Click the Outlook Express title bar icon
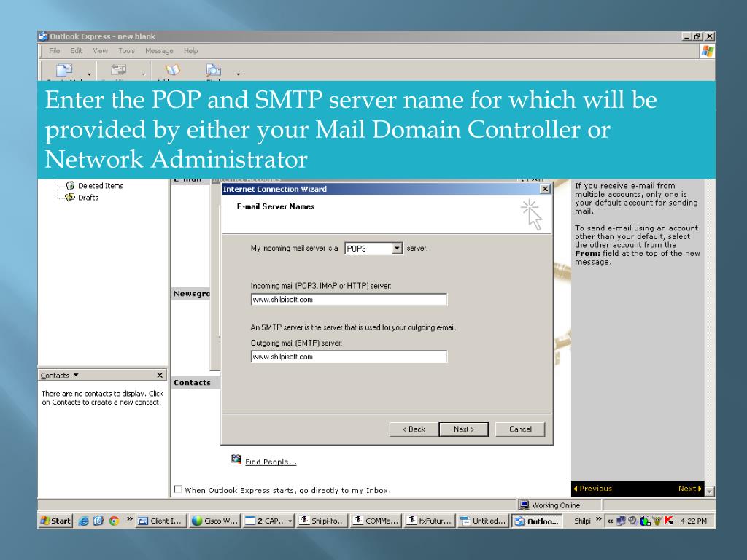This screenshot has height=560, width=747. coord(43,36)
